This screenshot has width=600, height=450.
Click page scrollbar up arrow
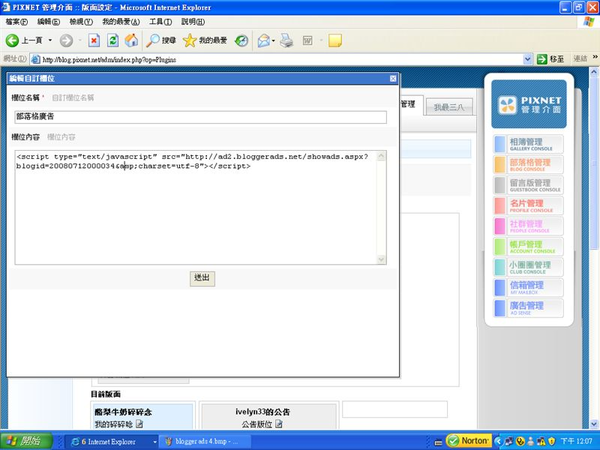[x=594, y=72]
